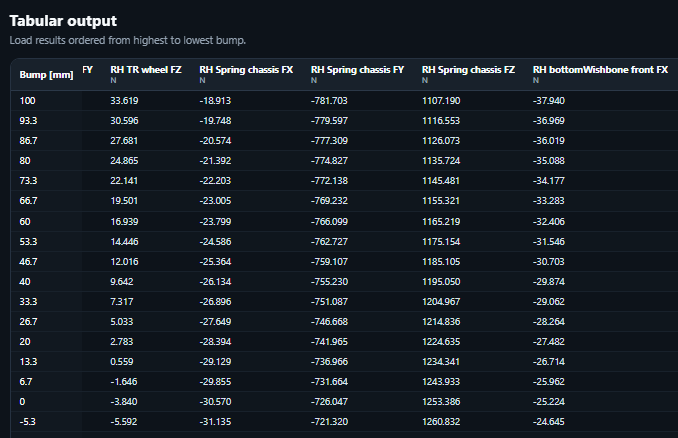This screenshot has width=678, height=438.
Task: Click the -772.138 spring FY value
Action: click(329, 181)
